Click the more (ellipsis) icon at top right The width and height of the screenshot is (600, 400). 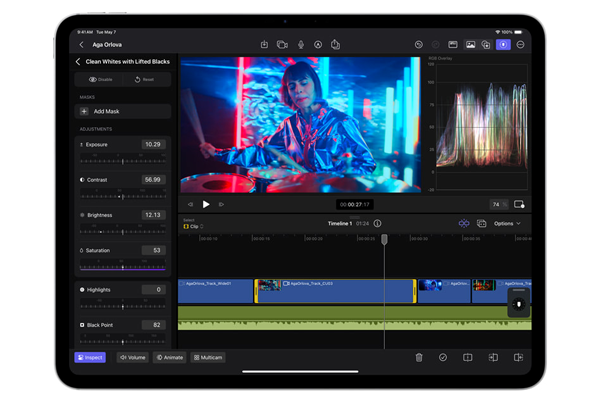point(521,45)
